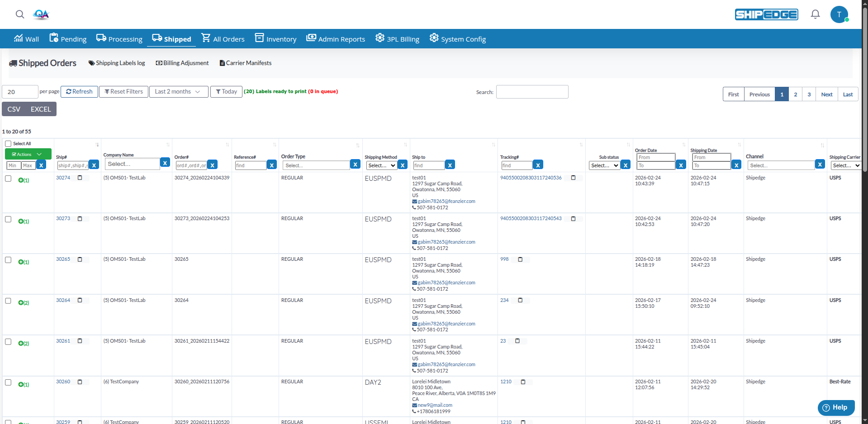868x424 pixels.
Task: Clear the Company Name filter X button
Action: (x=165, y=163)
